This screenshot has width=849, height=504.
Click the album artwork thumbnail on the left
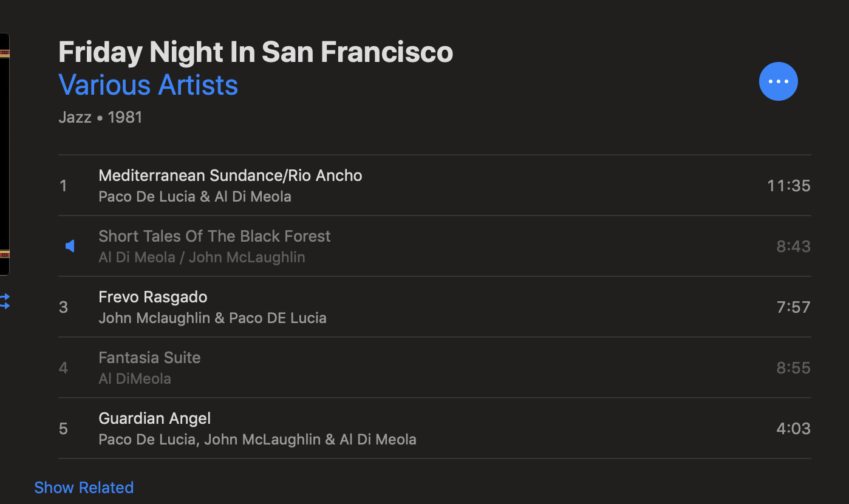point(4,152)
